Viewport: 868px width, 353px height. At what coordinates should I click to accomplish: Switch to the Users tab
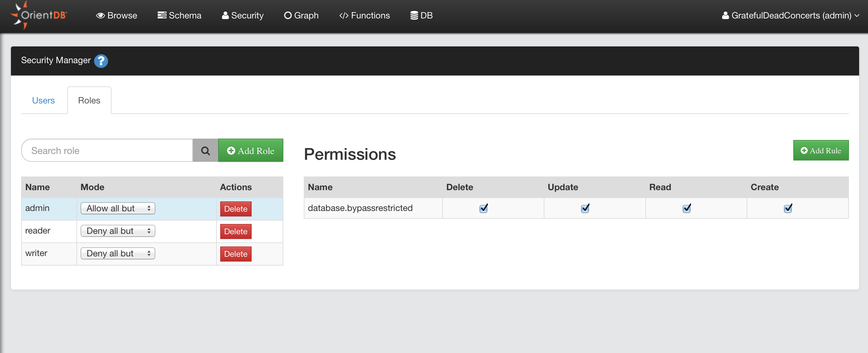43,100
